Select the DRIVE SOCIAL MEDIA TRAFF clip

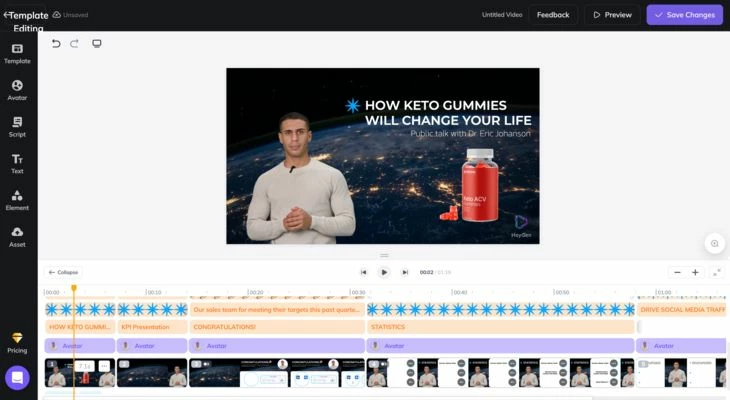point(682,310)
